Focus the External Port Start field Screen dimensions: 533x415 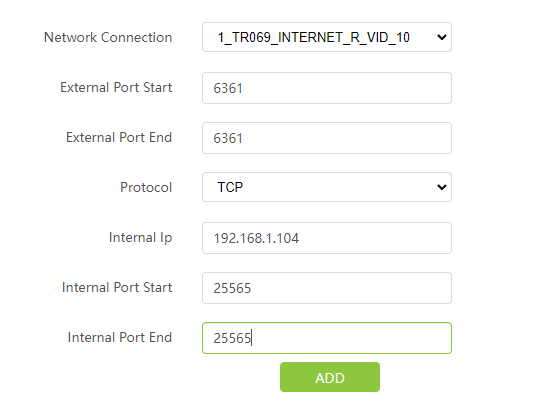327,88
